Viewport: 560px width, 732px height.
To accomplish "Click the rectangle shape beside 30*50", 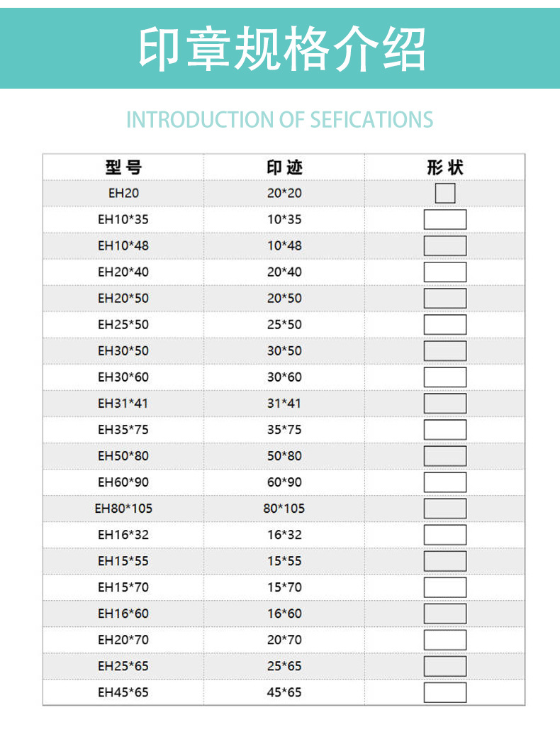I will point(445,350).
